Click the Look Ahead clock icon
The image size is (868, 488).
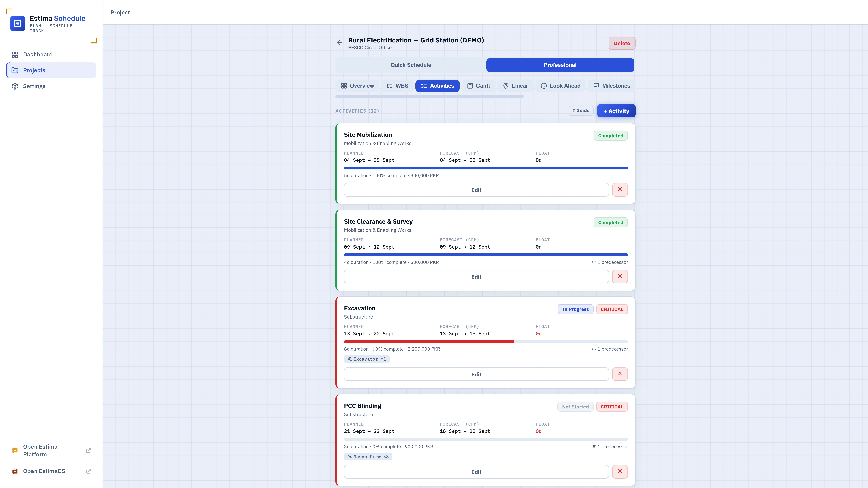544,86
